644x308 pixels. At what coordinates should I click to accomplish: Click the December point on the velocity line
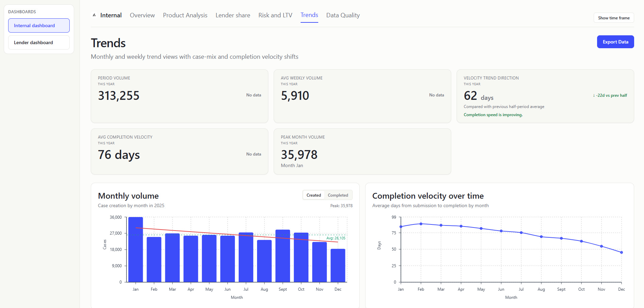click(x=621, y=252)
